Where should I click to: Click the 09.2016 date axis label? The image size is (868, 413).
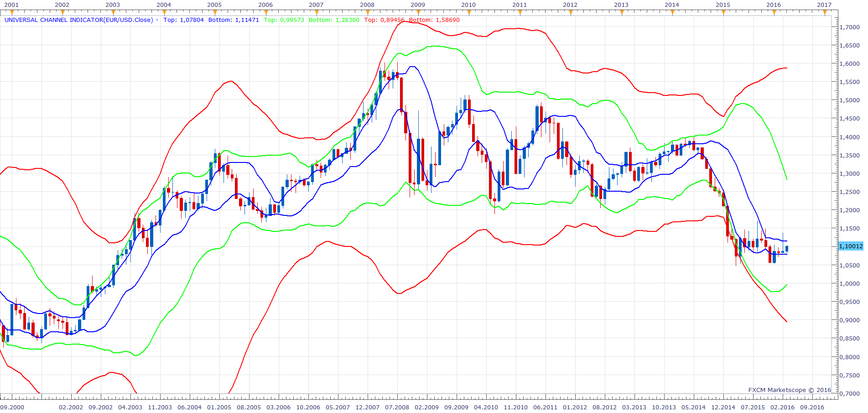pos(812,407)
